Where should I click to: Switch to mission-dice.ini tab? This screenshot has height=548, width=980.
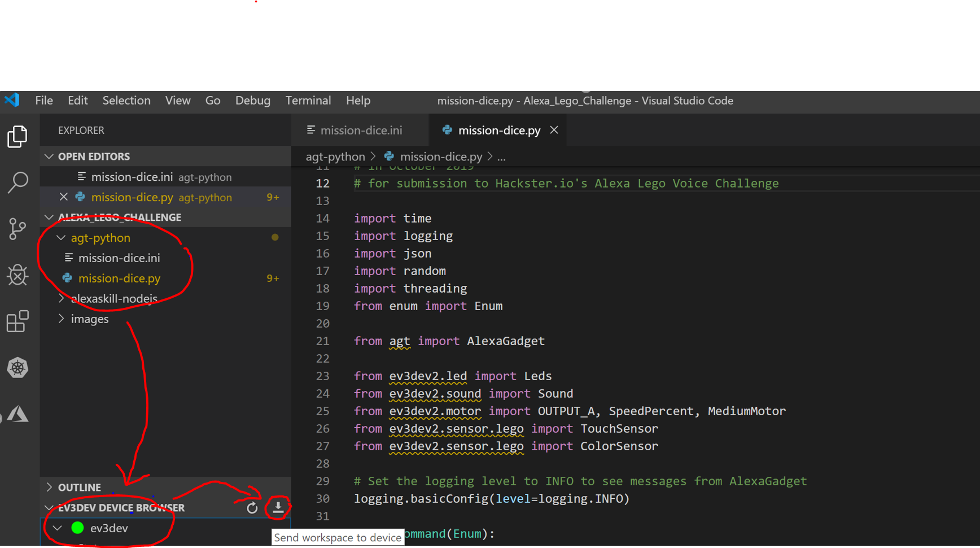[360, 130]
